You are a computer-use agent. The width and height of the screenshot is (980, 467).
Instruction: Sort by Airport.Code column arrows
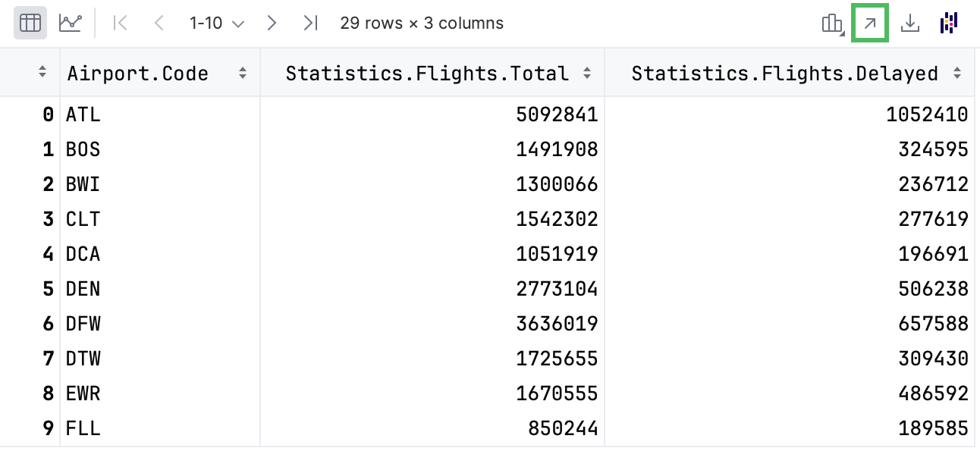[243, 74]
